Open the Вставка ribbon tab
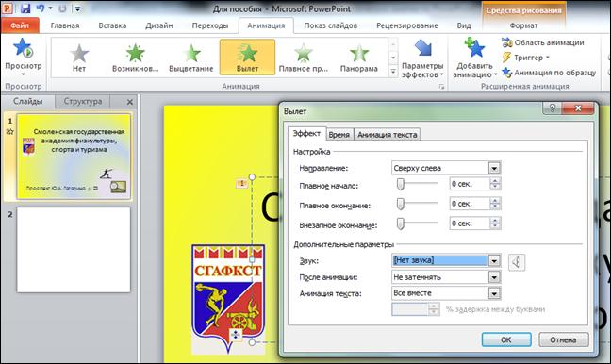This screenshot has width=611, height=364. click(x=112, y=25)
